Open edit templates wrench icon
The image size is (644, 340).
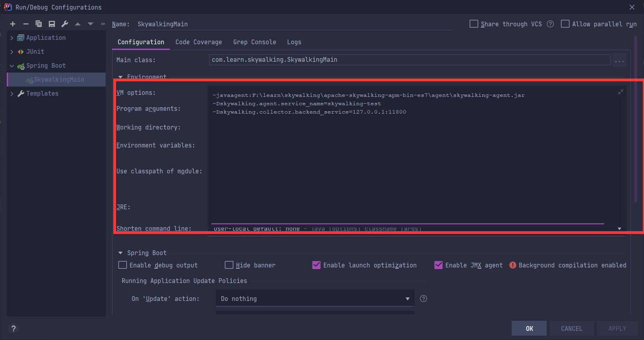65,24
